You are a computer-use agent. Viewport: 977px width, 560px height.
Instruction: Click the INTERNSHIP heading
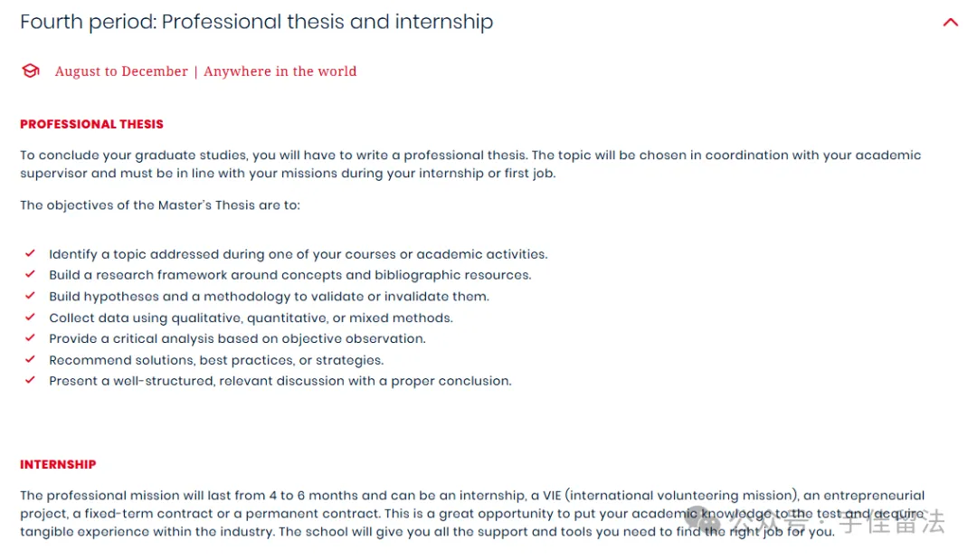click(x=58, y=464)
